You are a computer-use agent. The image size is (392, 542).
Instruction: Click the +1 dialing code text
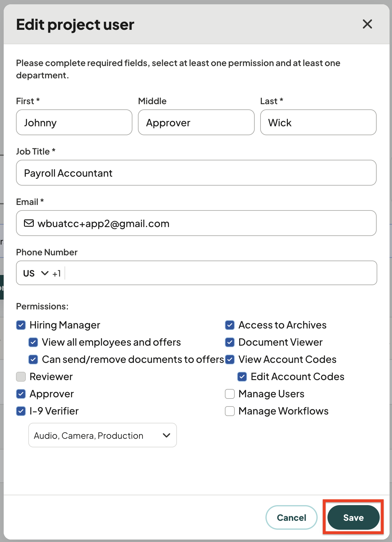tap(57, 273)
